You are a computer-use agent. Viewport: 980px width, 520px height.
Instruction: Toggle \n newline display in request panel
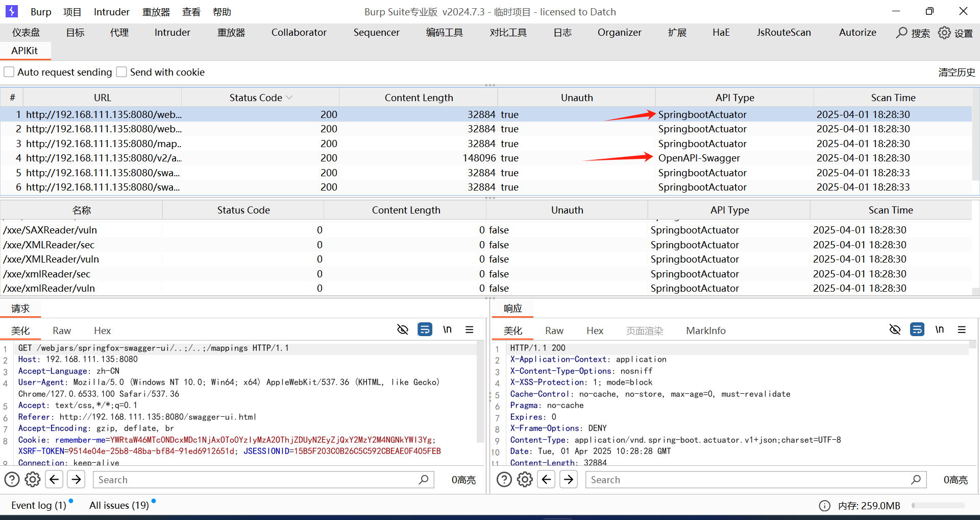(447, 329)
